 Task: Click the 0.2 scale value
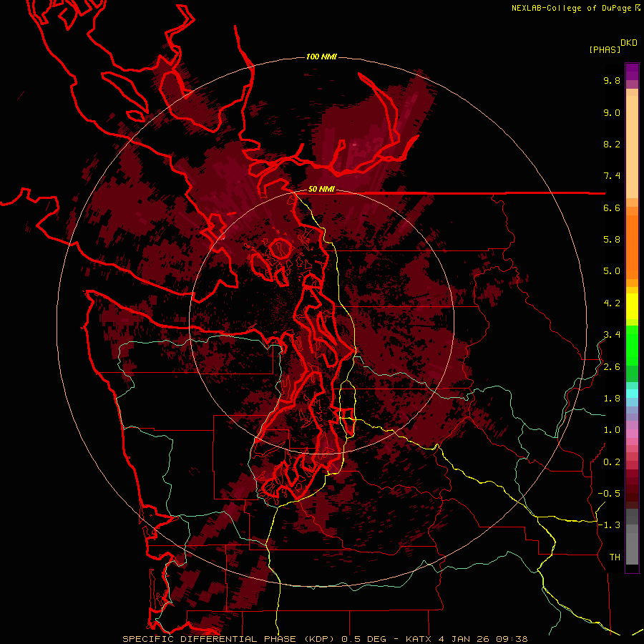[x=612, y=462]
